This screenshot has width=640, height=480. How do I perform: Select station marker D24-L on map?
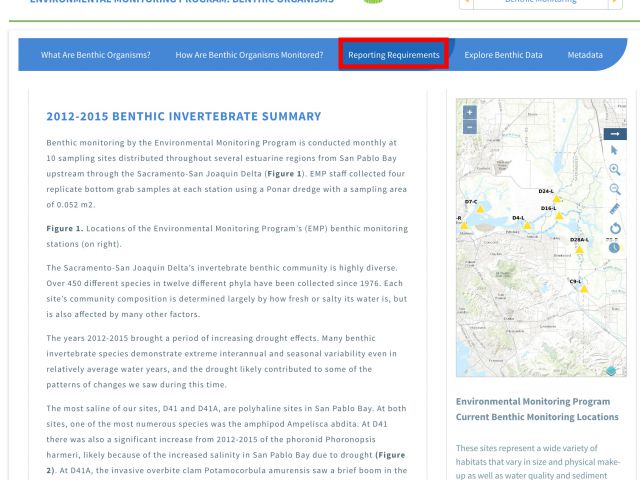(557, 198)
